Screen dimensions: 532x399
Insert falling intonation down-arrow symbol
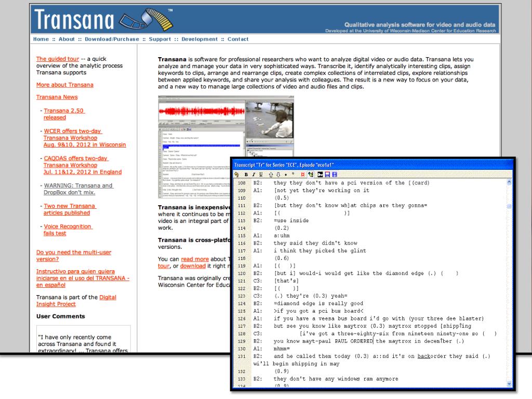pos(278,175)
